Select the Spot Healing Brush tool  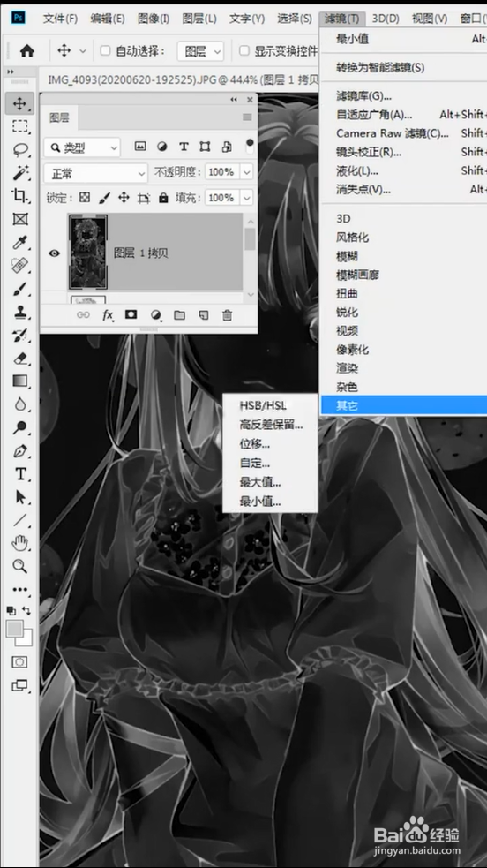20,265
